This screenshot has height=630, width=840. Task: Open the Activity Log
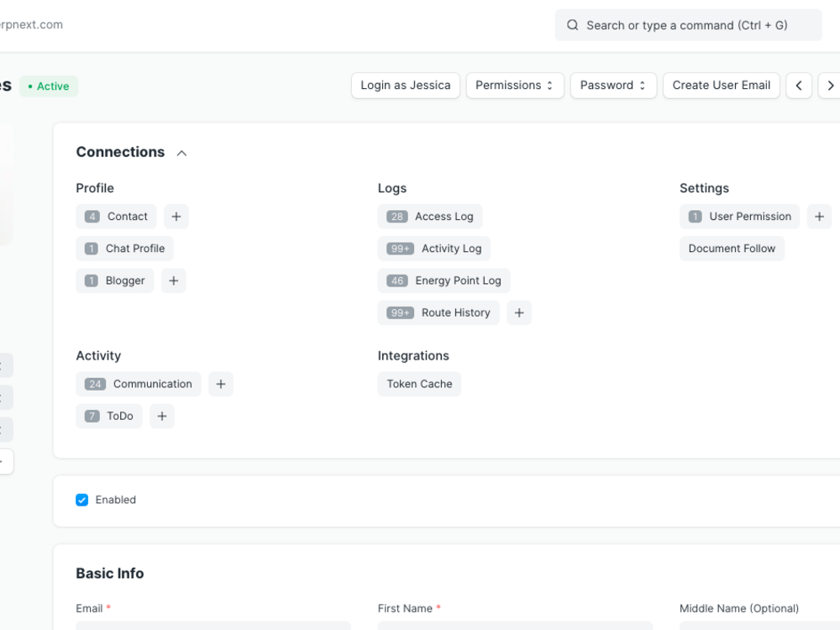(434, 248)
